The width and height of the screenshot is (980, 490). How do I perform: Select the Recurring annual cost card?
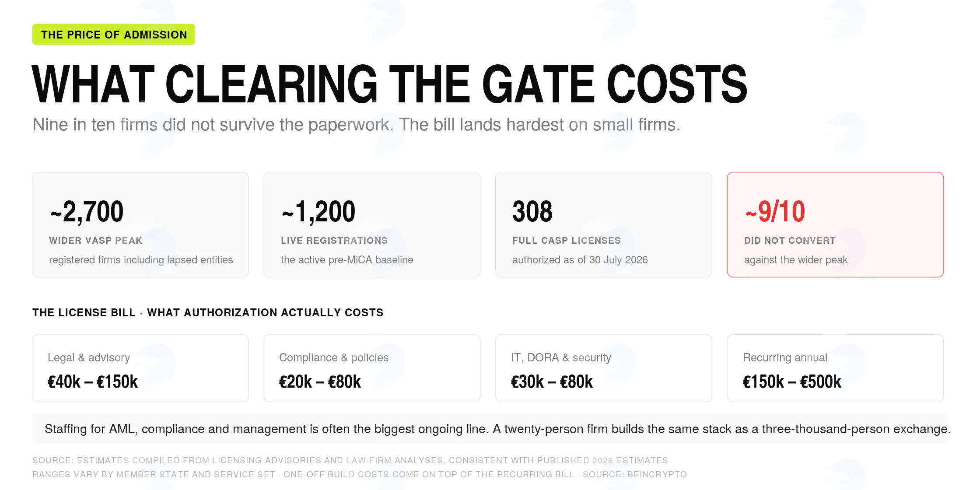click(x=835, y=368)
